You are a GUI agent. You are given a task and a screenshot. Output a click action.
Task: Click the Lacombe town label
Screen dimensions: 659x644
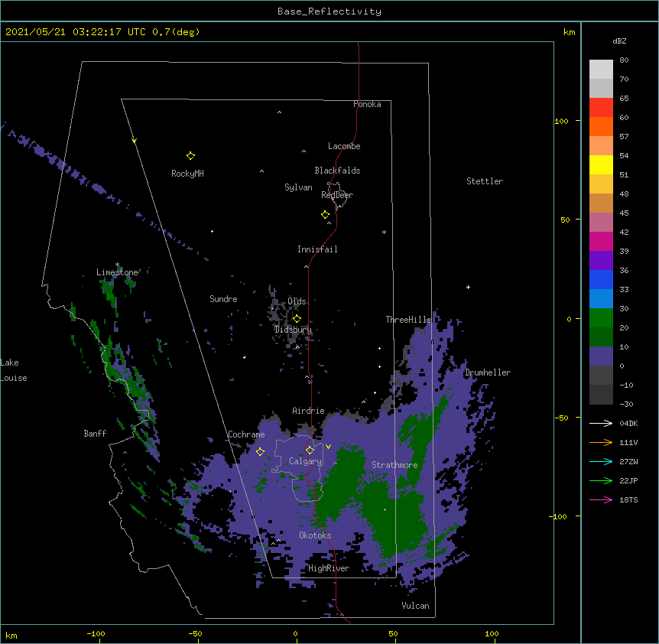click(344, 146)
